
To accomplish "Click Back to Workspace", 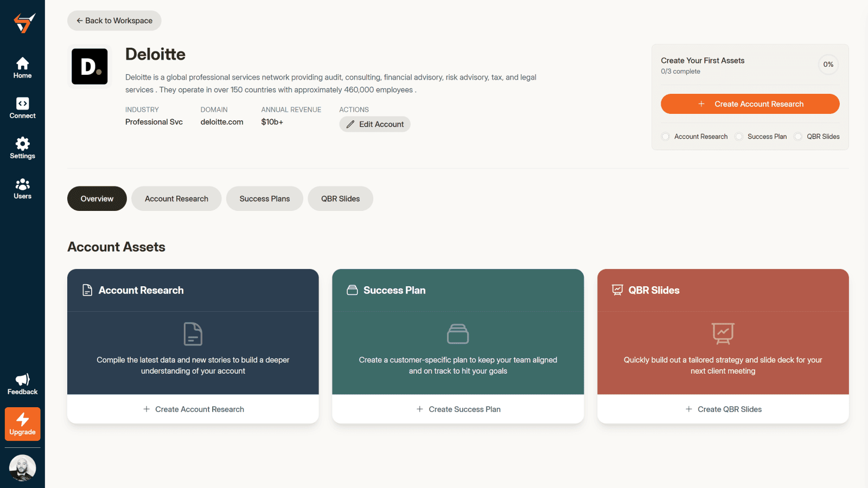I will coord(114,21).
